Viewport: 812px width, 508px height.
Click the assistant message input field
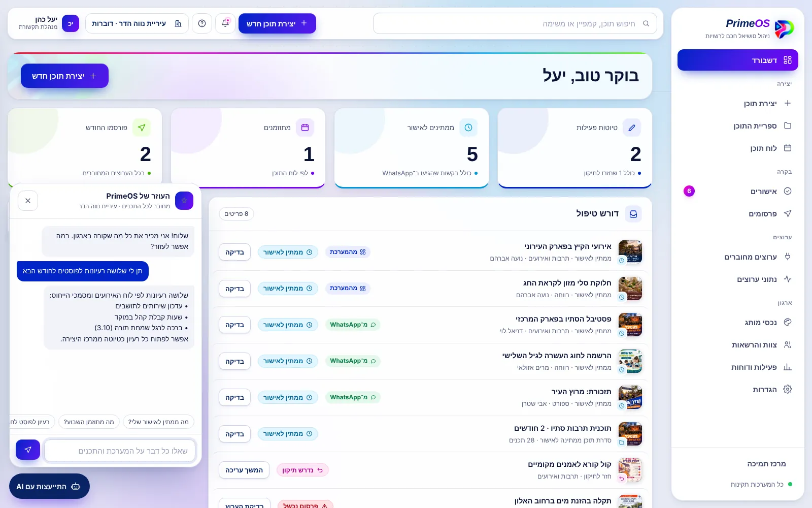pyautogui.click(x=120, y=451)
